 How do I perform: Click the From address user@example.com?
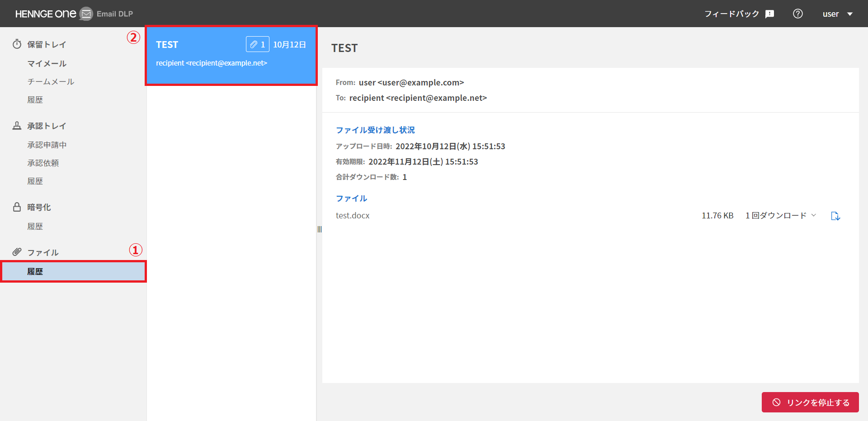click(x=411, y=82)
